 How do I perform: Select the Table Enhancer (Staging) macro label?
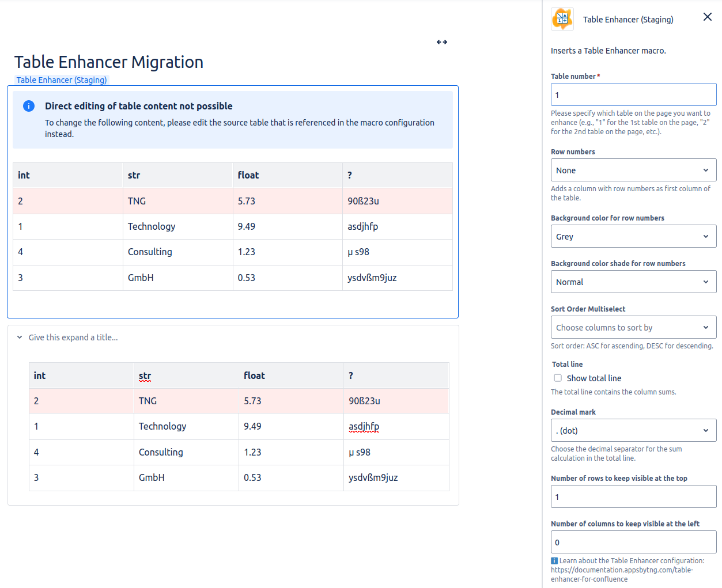pyautogui.click(x=61, y=80)
